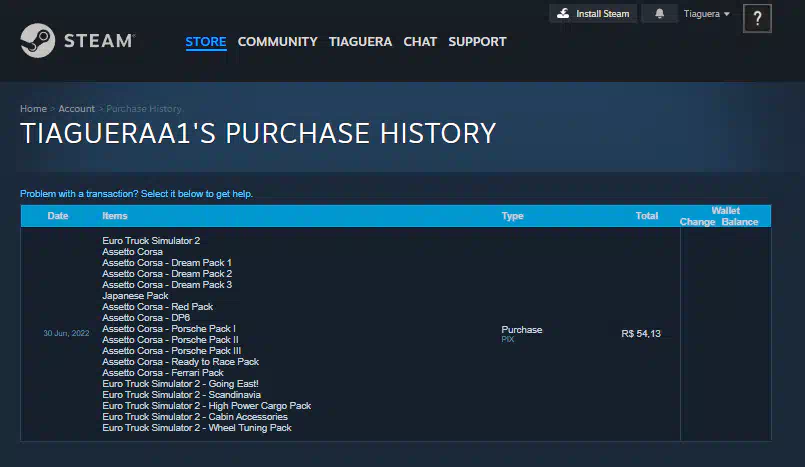Select Assetto Corsa - Porsche Pack II
Viewport: 805px width, 467px height.
pos(170,340)
